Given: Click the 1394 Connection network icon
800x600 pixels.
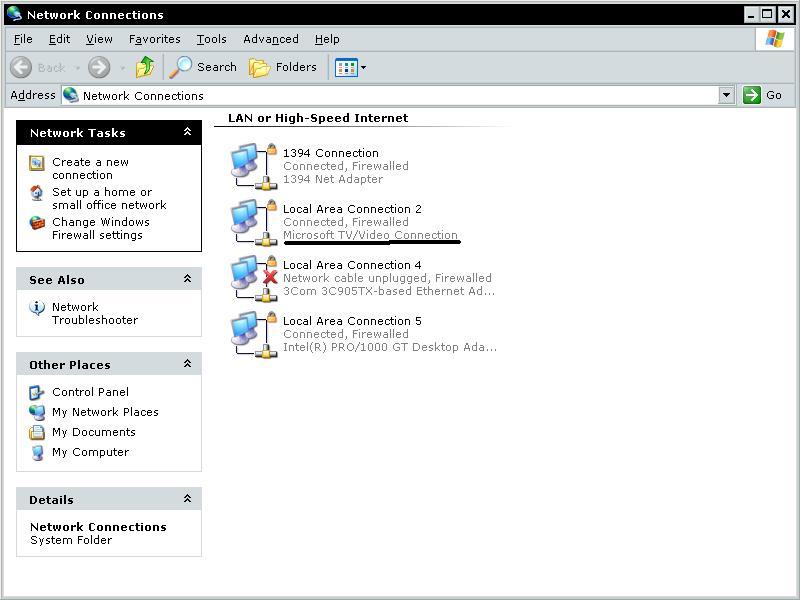Looking at the screenshot, I should [252, 166].
